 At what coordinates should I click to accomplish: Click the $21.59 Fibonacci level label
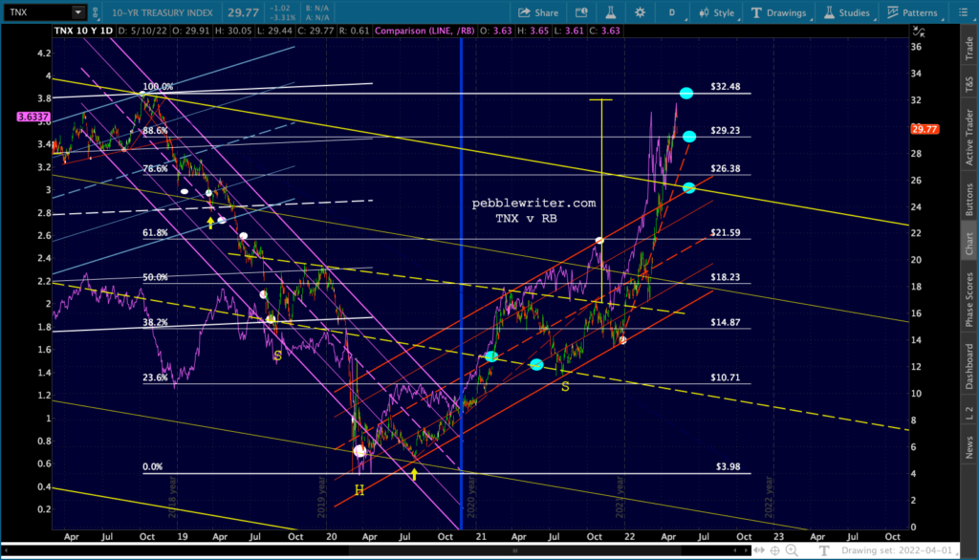[x=725, y=232]
